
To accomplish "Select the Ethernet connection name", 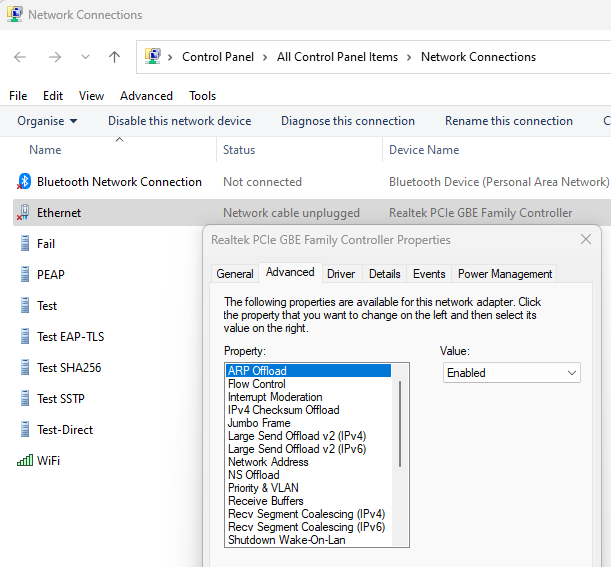I will coord(59,213).
